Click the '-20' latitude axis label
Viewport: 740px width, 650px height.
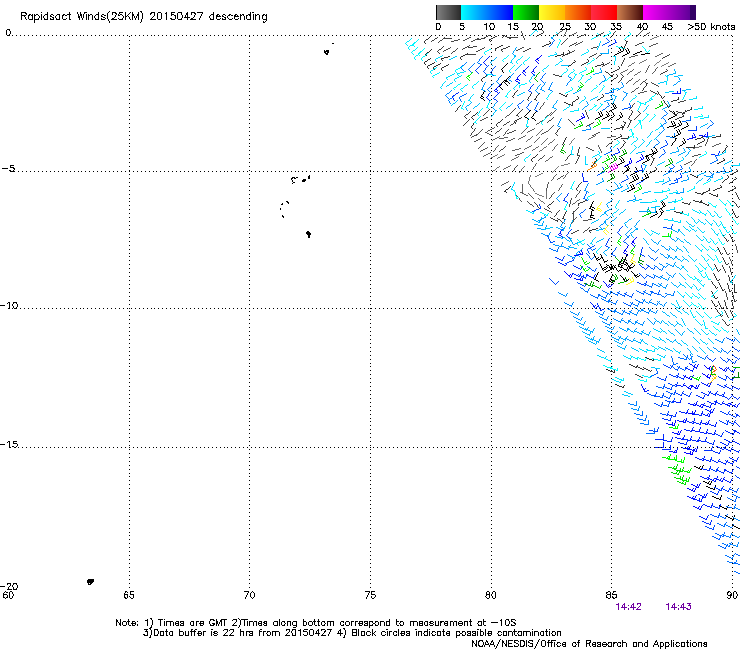tap(9, 586)
